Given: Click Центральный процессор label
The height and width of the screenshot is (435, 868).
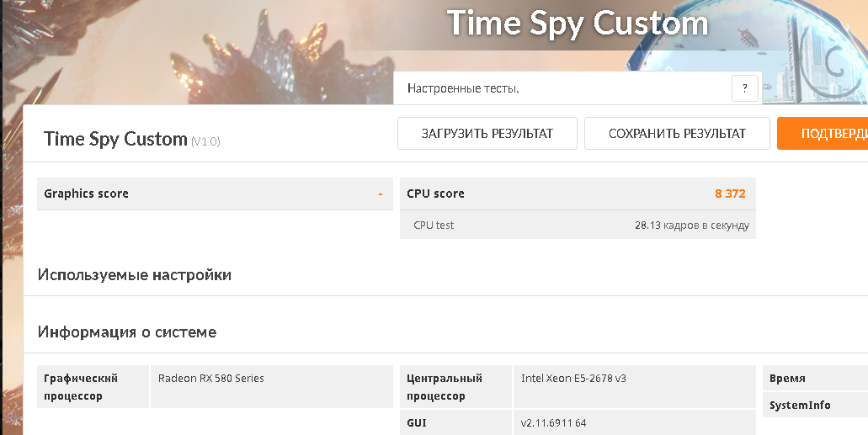Looking at the screenshot, I should [445, 387].
